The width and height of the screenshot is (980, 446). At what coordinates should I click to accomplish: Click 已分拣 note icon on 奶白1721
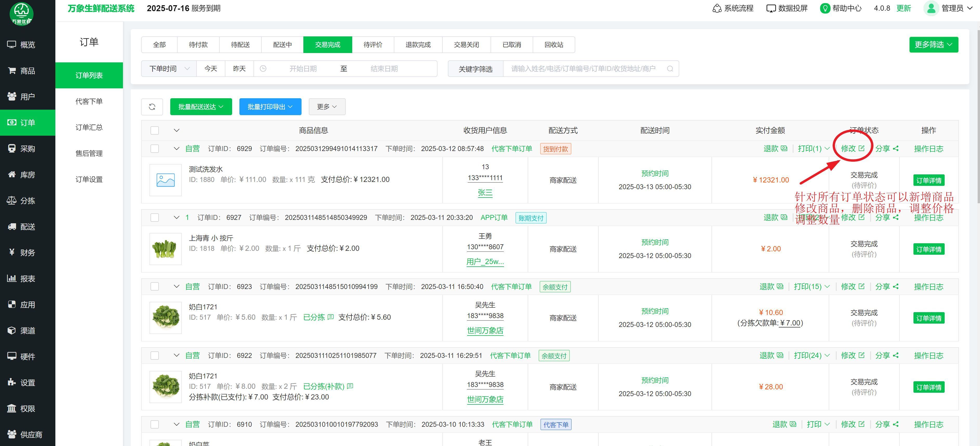point(331,317)
